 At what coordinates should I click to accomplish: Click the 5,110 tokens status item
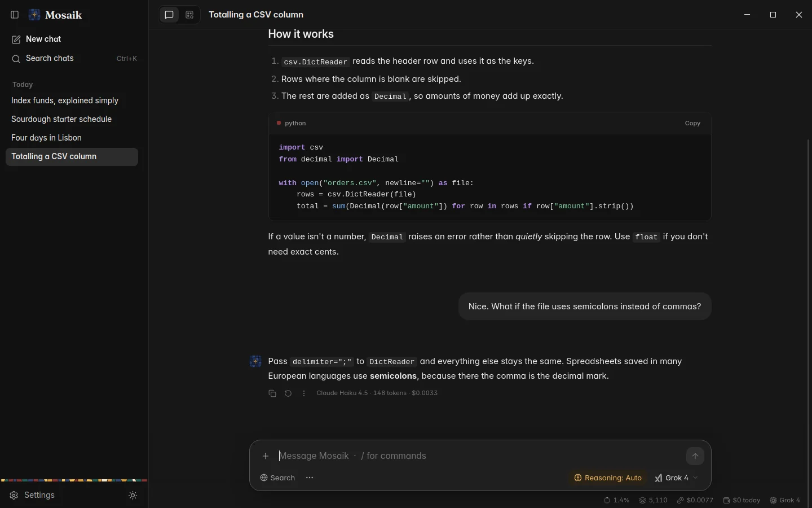click(653, 500)
